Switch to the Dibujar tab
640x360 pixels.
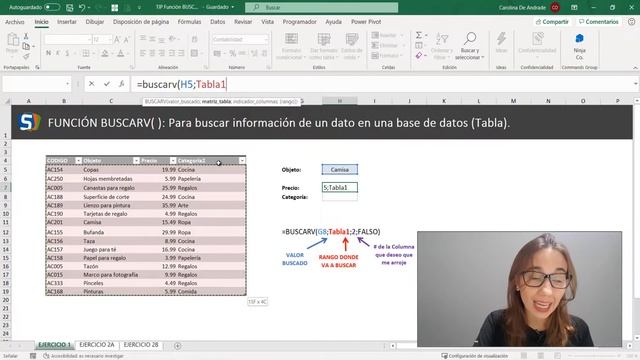(x=95, y=22)
